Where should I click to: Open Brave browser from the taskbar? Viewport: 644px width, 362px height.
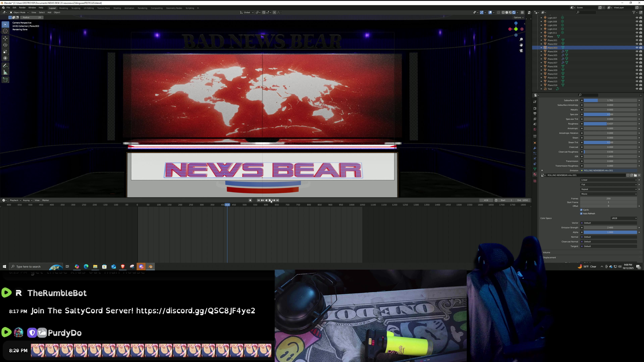pyautogui.click(x=123, y=267)
